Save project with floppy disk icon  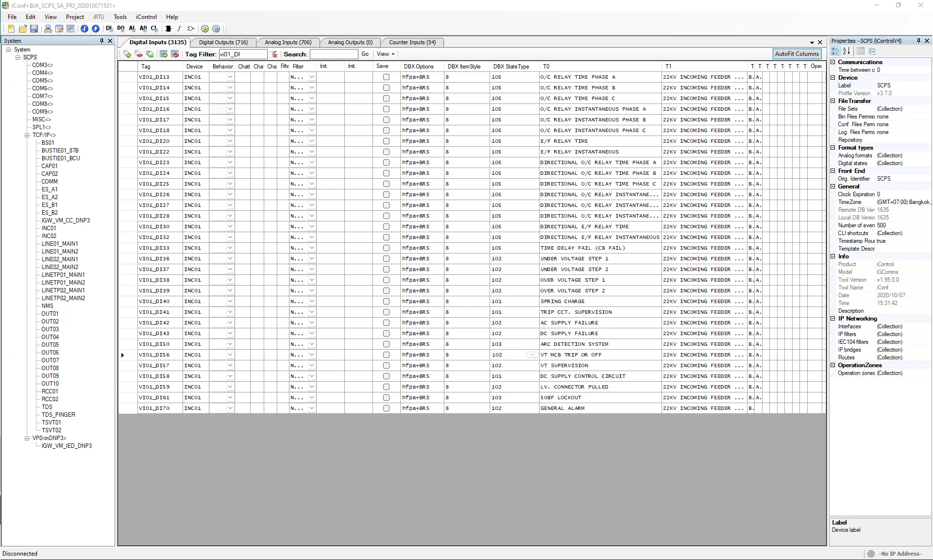tap(34, 29)
